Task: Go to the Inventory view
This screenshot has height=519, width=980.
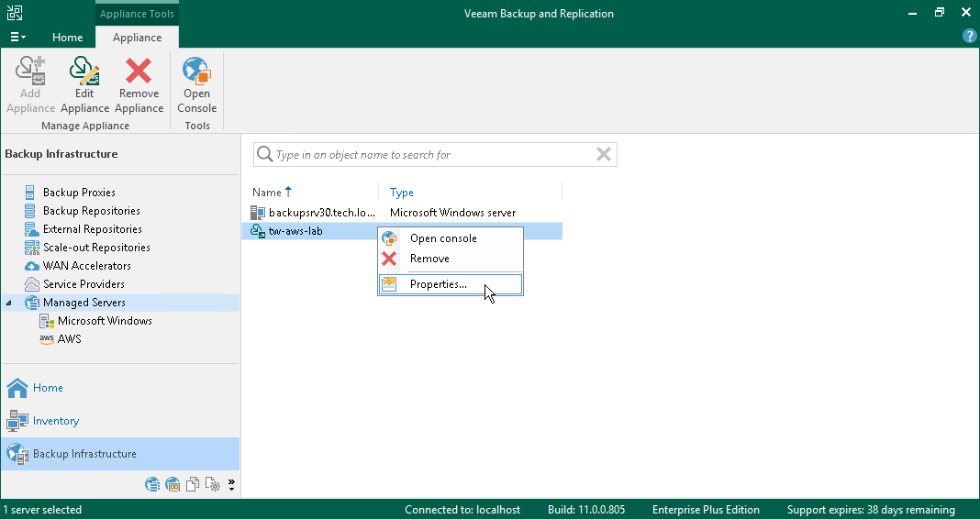Action: [56, 421]
